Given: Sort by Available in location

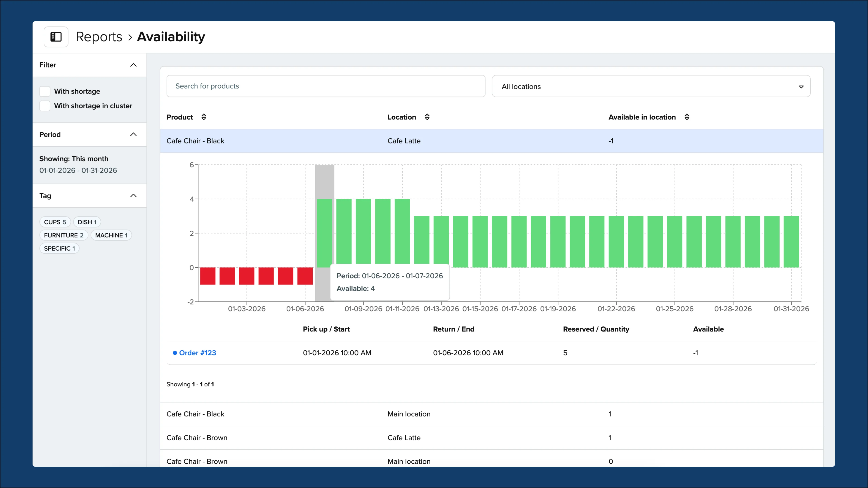Looking at the screenshot, I should [x=687, y=117].
